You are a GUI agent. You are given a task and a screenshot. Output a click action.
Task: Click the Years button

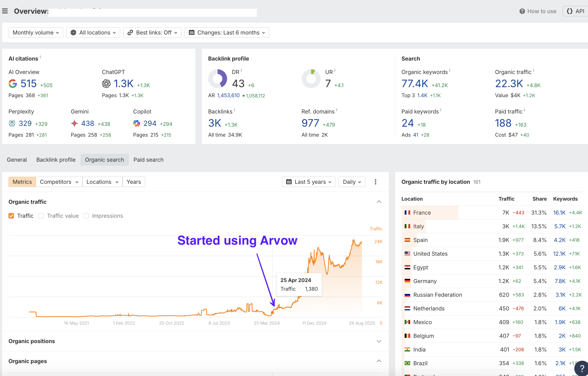tap(134, 182)
